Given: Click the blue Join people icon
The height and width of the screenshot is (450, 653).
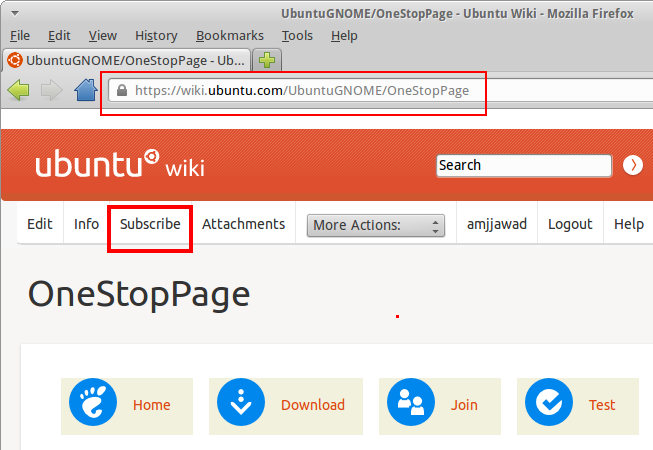Looking at the screenshot, I should click(411, 402).
